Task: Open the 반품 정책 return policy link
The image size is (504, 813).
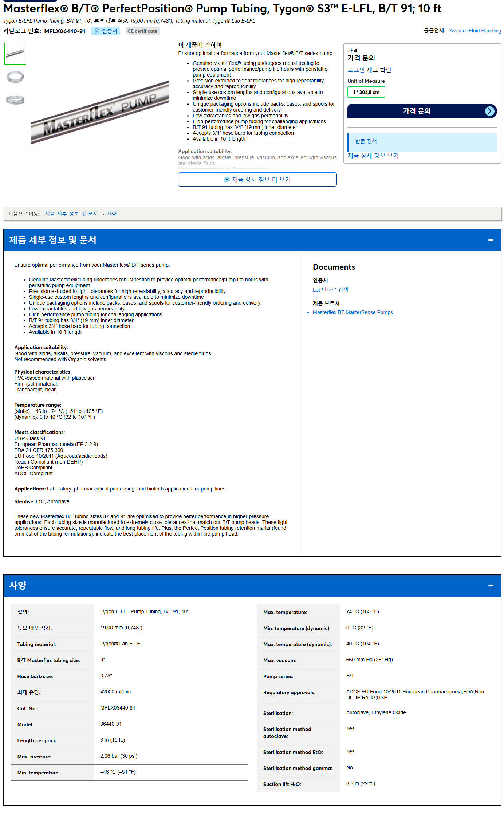Action: tap(366, 141)
